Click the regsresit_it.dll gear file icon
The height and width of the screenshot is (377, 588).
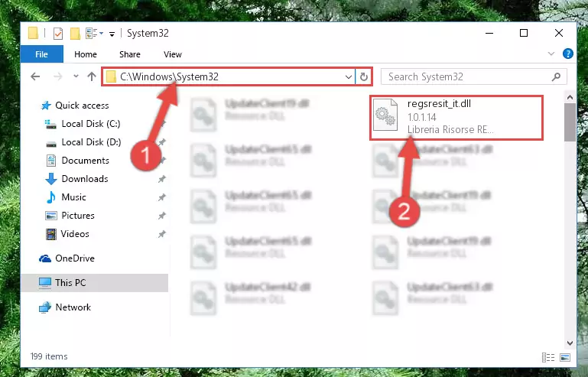pyautogui.click(x=385, y=115)
